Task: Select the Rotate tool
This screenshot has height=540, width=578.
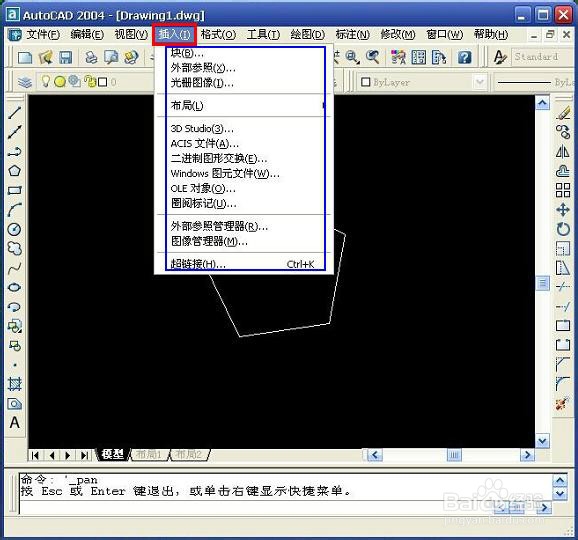Action: pos(563,229)
